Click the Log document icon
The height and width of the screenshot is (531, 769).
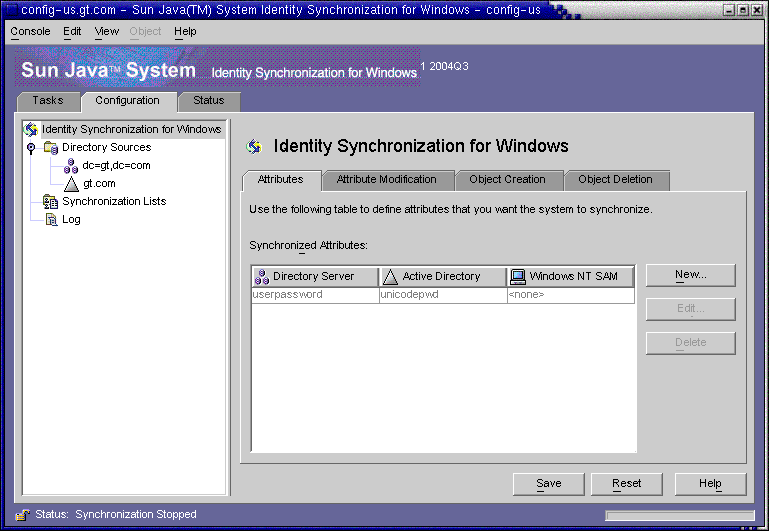pyautogui.click(x=51, y=220)
